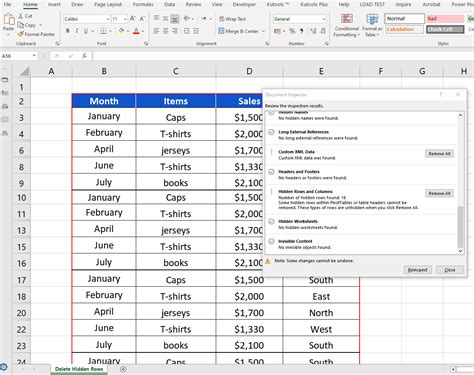Screen dimensions: 474x375
Task: Apply the Calculation cell style
Action: [x=404, y=29]
